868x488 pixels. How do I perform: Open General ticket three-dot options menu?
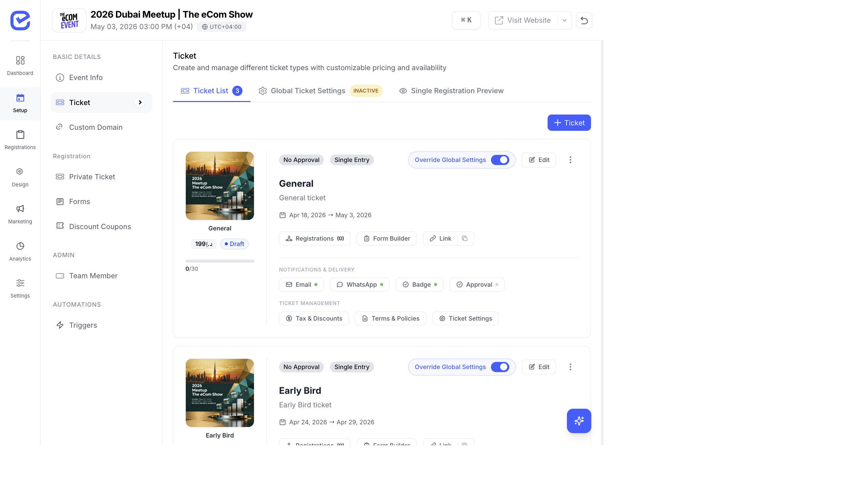point(570,160)
